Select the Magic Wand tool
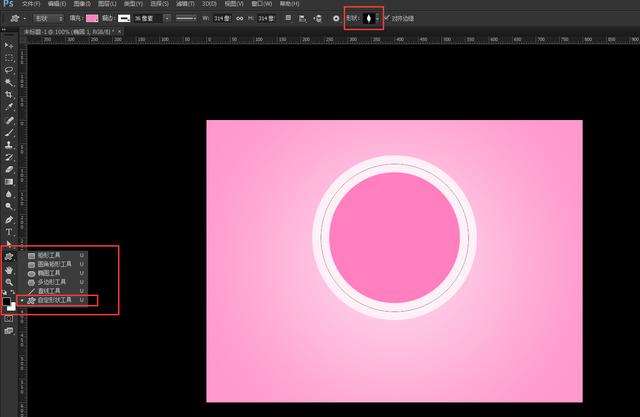The width and height of the screenshot is (640, 417). pyautogui.click(x=9, y=82)
